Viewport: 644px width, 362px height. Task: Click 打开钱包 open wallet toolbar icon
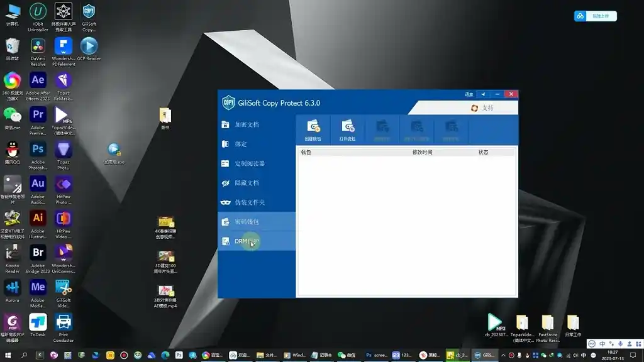tap(347, 129)
